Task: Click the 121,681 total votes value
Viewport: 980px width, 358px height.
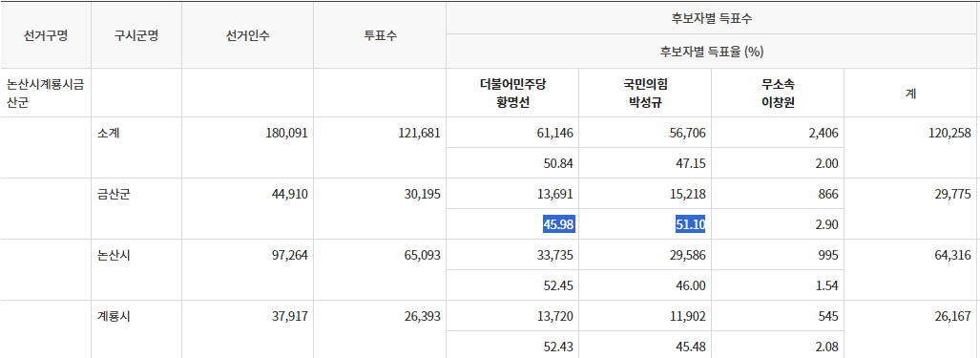Action: (x=419, y=133)
